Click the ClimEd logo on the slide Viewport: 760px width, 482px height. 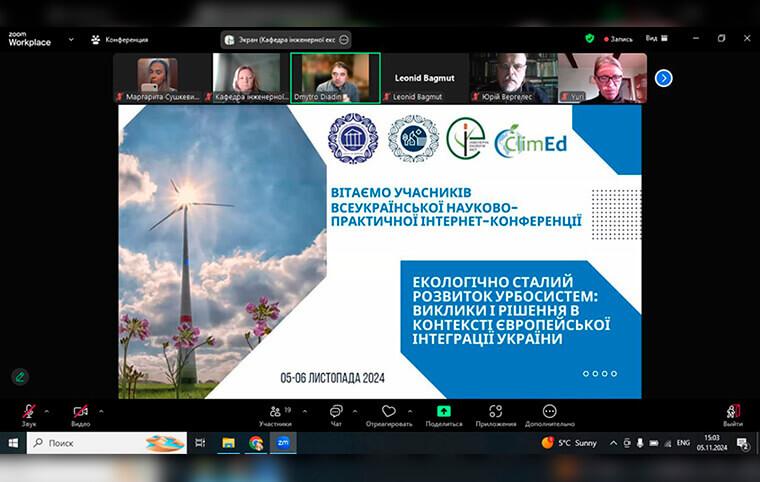(531, 141)
